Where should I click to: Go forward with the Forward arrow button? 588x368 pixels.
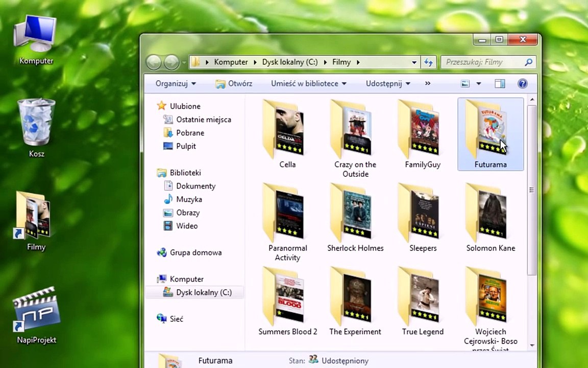click(171, 62)
